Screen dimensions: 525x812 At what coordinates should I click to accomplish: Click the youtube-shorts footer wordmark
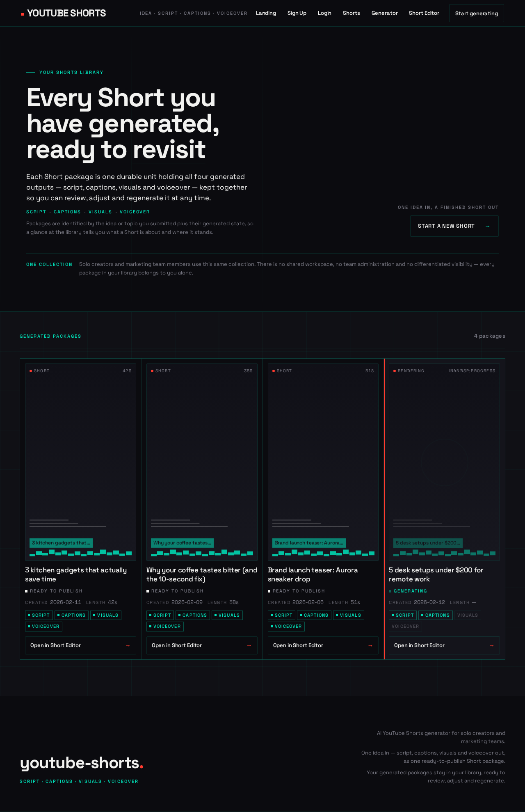click(82, 763)
